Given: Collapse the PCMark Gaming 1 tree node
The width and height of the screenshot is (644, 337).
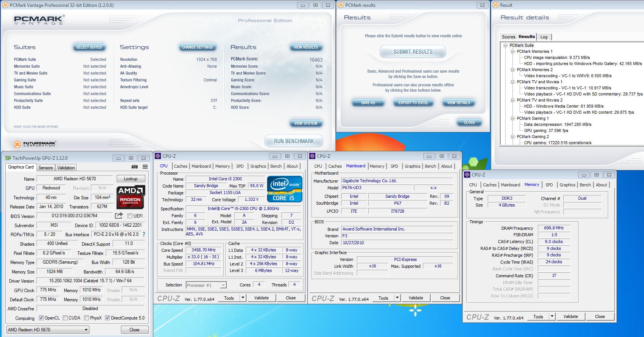Looking at the screenshot, I should click(x=513, y=118).
